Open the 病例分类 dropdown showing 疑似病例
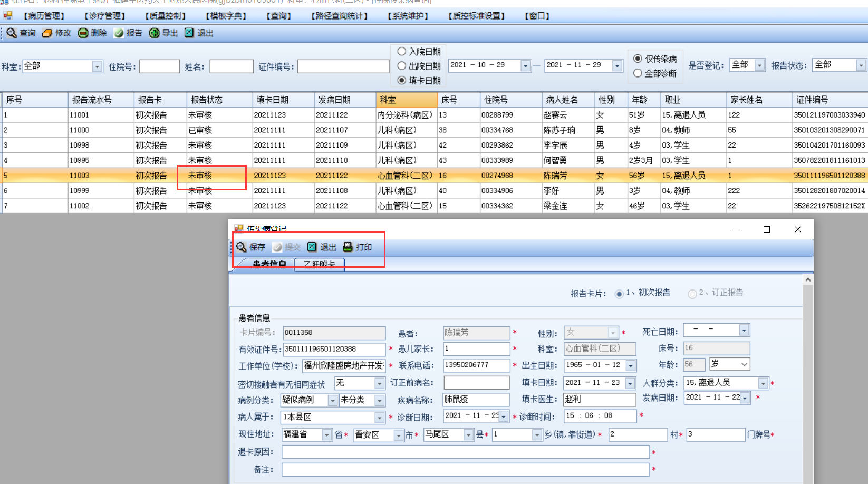Viewport: 868px width, 484px height. coord(332,401)
